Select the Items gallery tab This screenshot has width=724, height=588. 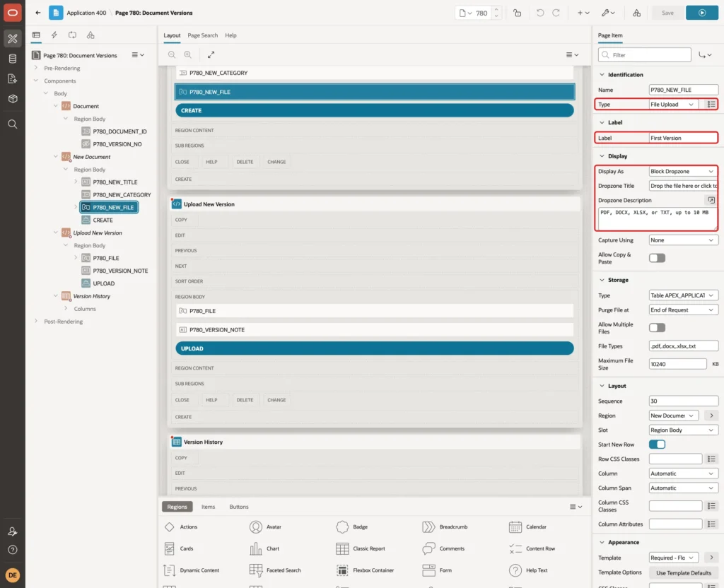[x=209, y=507]
